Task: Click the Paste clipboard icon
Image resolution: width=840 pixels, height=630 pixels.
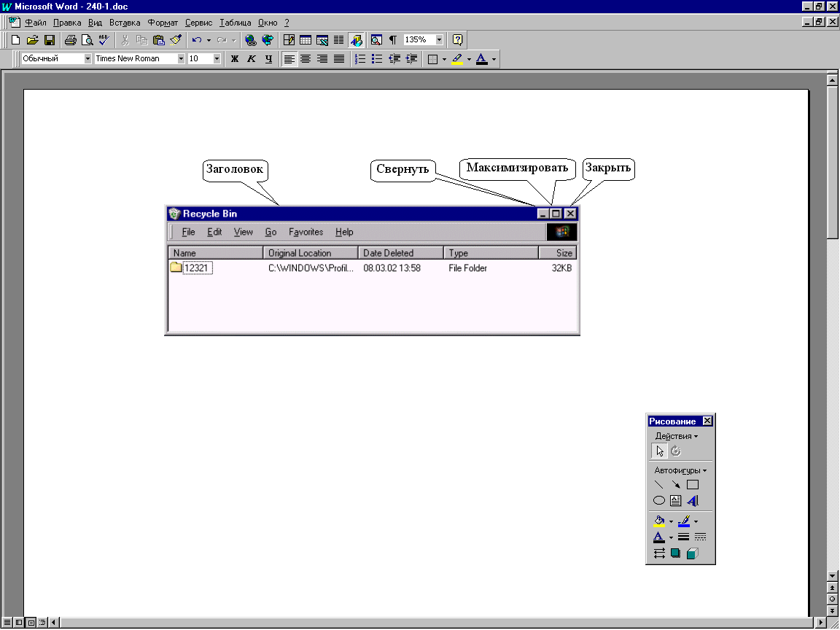Action: (158, 39)
